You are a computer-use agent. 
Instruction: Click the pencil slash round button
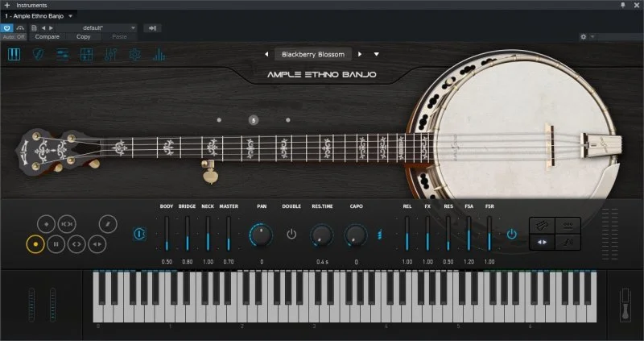108,224
